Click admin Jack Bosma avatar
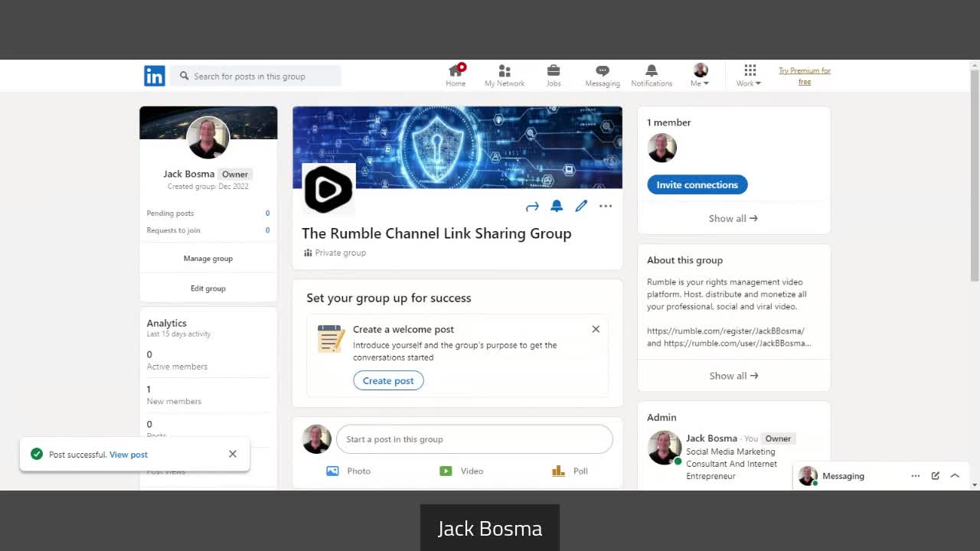 [x=664, y=448]
